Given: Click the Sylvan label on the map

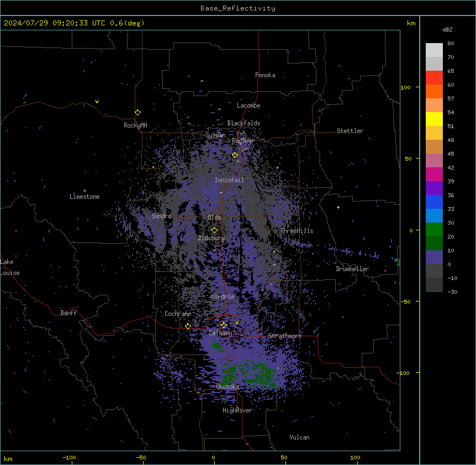Looking at the screenshot, I should pyautogui.click(x=215, y=135).
